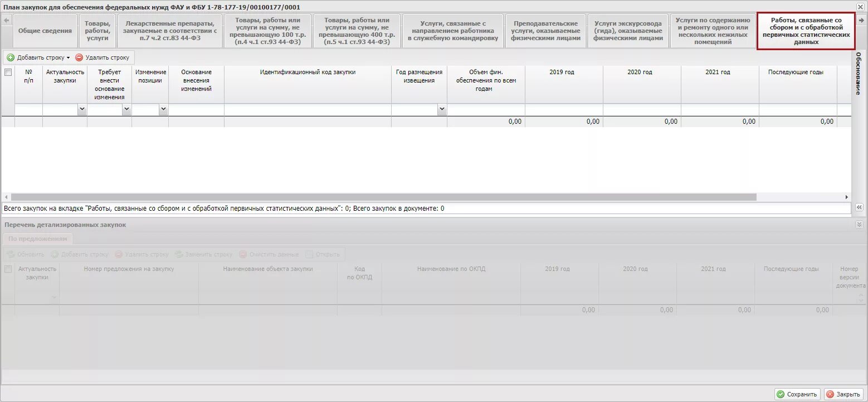Select статистических данных works tab
Image resolution: width=868 pixels, height=402 pixels.
point(806,31)
